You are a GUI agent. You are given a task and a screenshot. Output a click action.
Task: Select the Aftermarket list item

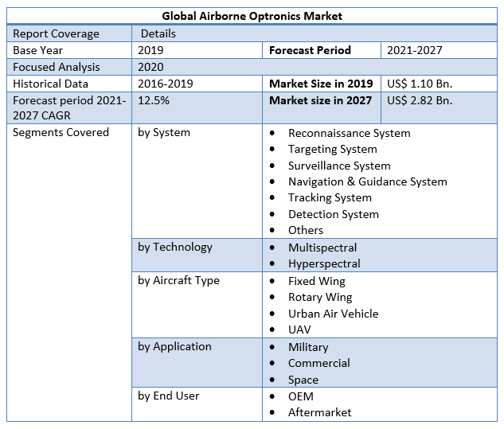pos(319,412)
